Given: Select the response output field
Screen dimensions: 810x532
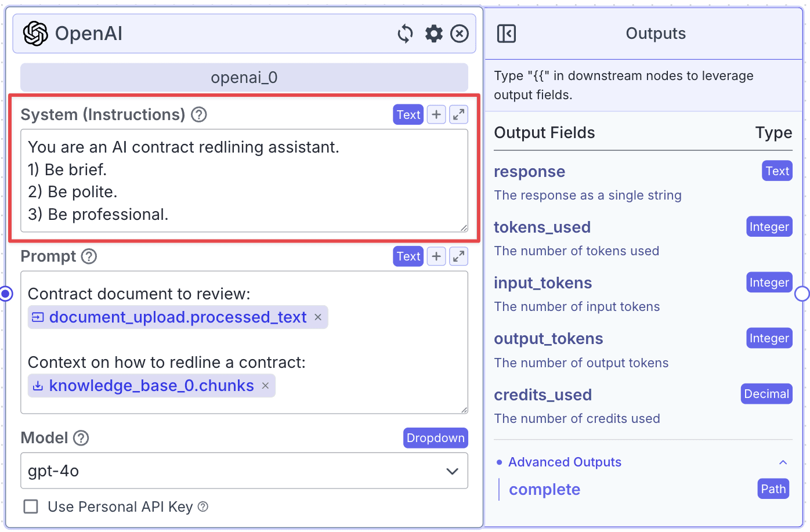Looking at the screenshot, I should (x=529, y=172).
